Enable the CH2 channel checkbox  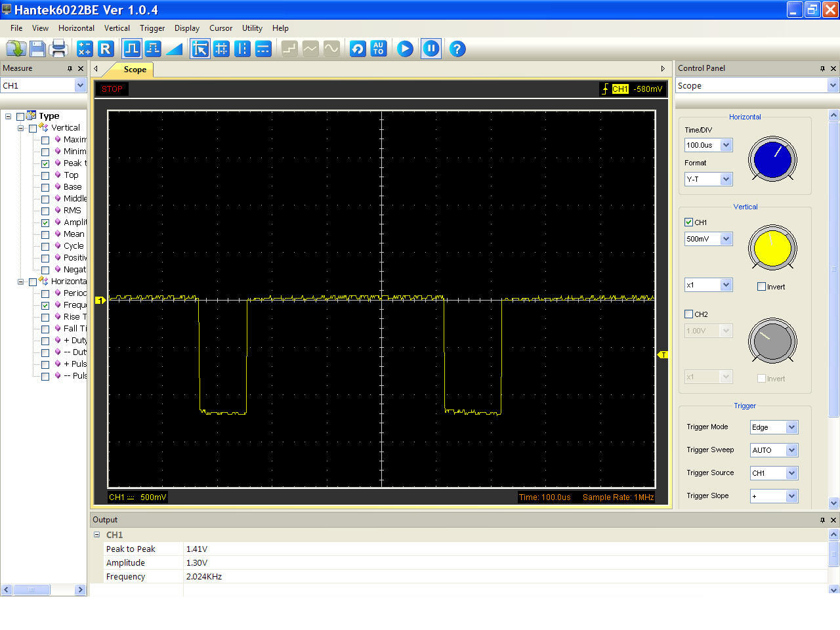688,314
